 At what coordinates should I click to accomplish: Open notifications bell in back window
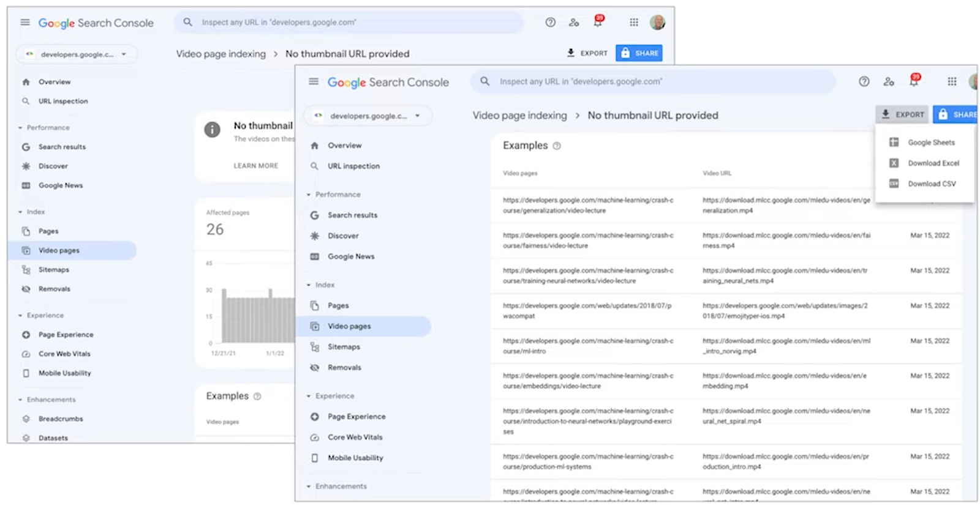[598, 21]
